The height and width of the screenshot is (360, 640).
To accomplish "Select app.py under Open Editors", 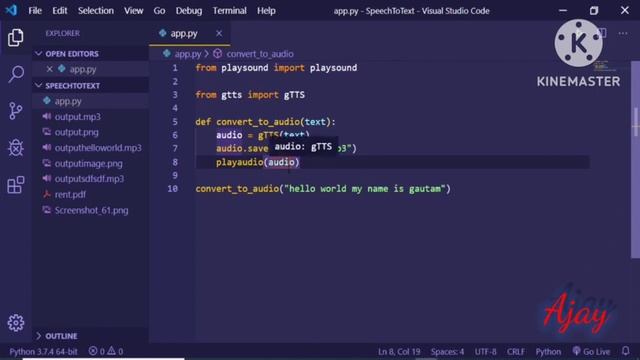I will pos(83,69).
